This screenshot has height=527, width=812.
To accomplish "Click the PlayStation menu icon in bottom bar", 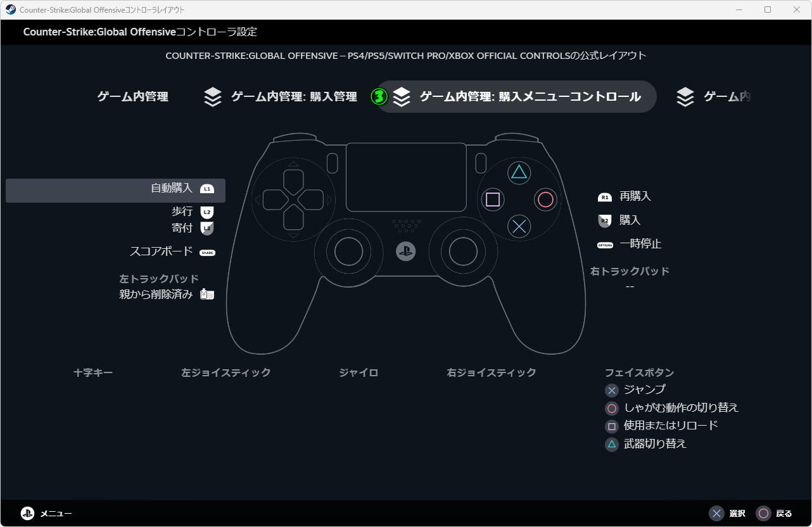I will tap(27, 513).
